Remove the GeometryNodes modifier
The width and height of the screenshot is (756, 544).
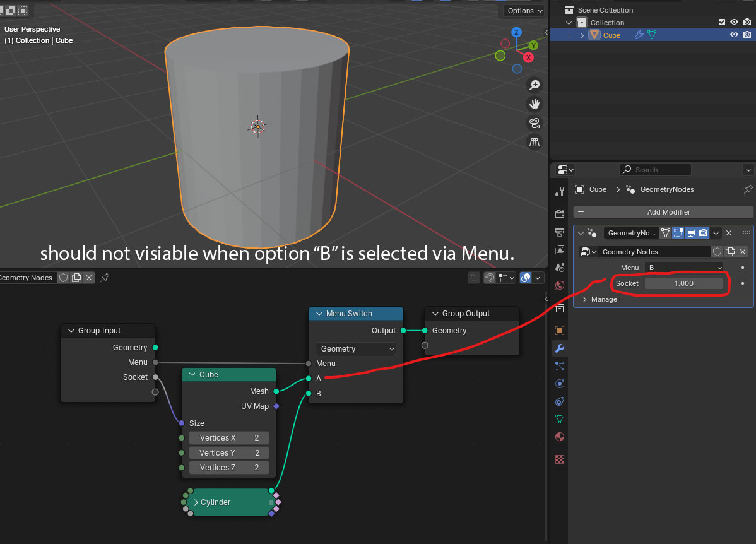click(x=729, y=233)
